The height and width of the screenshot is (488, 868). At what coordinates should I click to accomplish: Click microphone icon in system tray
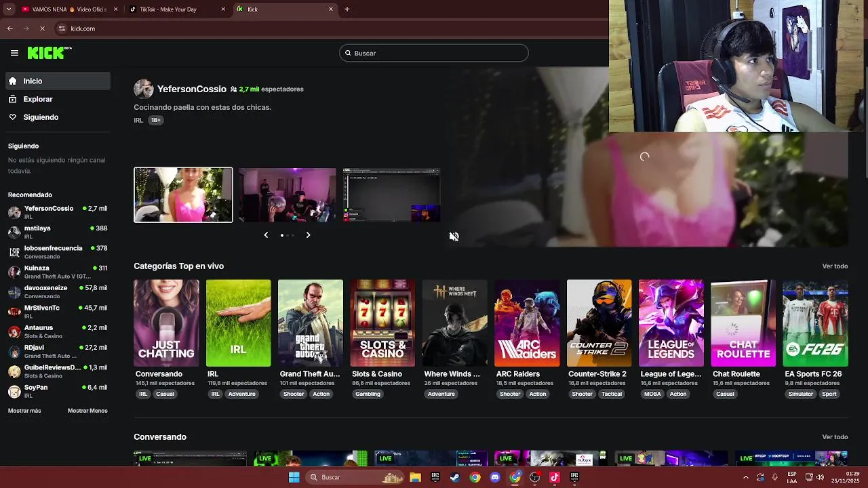[x=774, y=477]
